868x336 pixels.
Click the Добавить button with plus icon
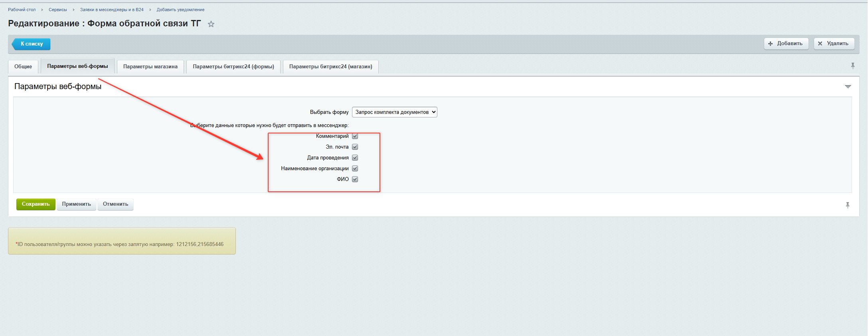coord(785,44)
